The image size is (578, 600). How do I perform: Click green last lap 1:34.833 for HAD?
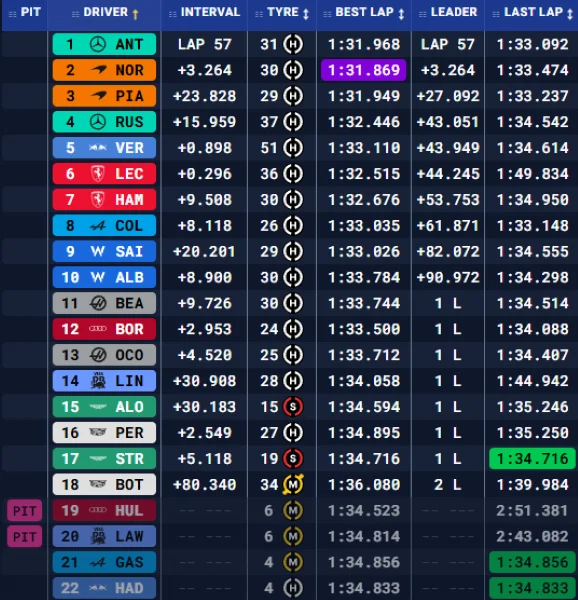pos(532,588)
